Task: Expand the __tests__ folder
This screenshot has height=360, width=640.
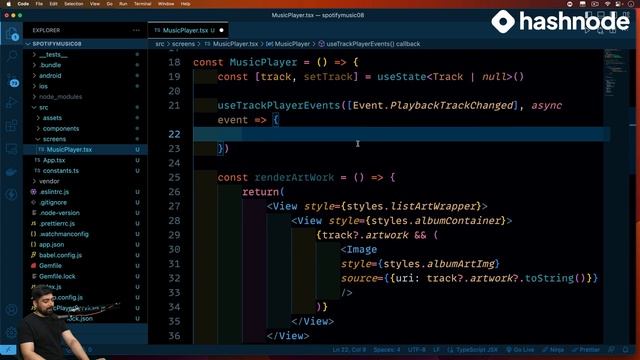Action: click(86, 55)
